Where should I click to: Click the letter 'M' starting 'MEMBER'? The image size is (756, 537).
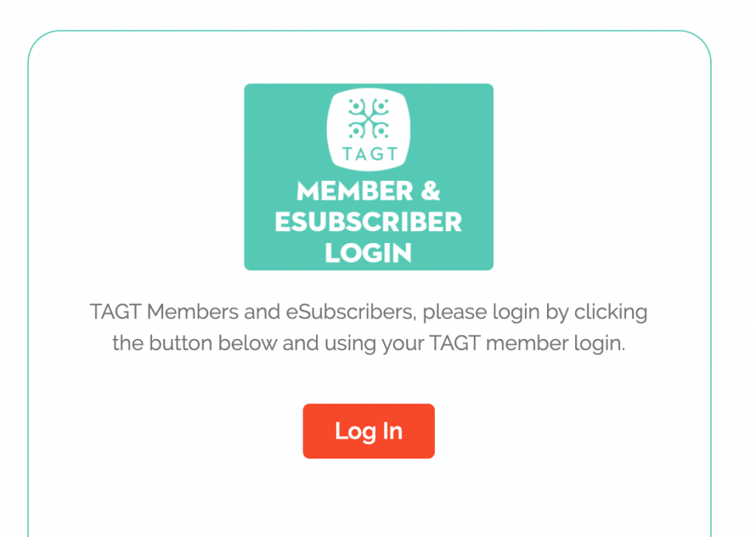[x=308, y=191]
